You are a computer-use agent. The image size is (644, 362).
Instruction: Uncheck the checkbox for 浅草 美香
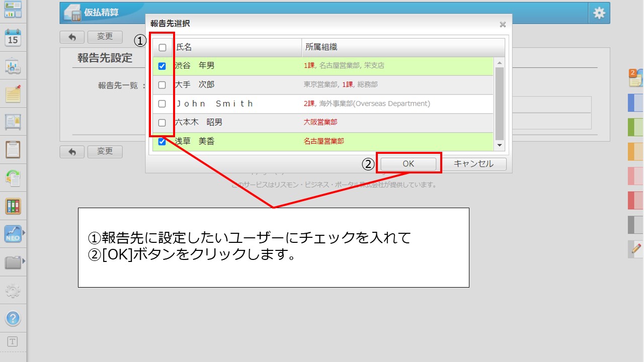162,142
